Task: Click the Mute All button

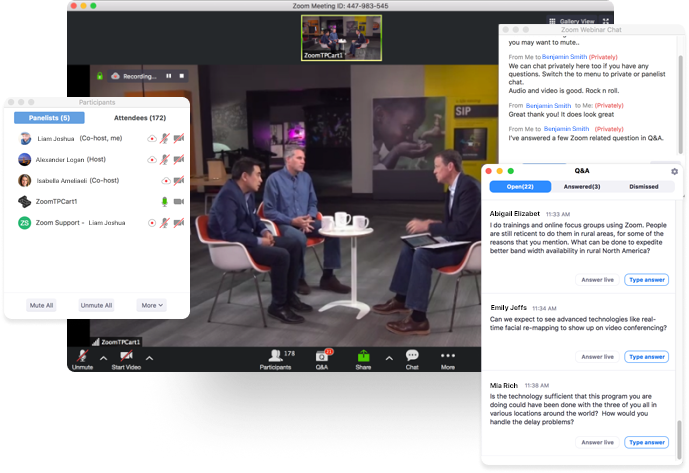Action: [x=41, y=305]
